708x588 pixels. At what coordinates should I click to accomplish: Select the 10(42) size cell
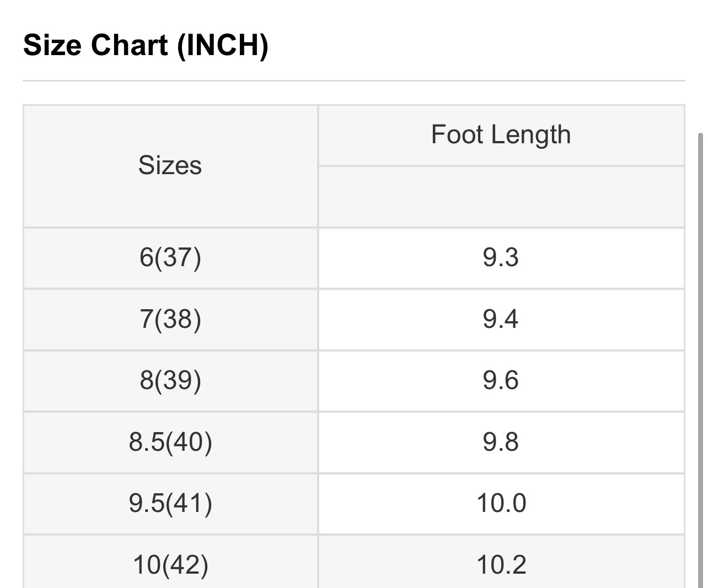tap(170, 564)
